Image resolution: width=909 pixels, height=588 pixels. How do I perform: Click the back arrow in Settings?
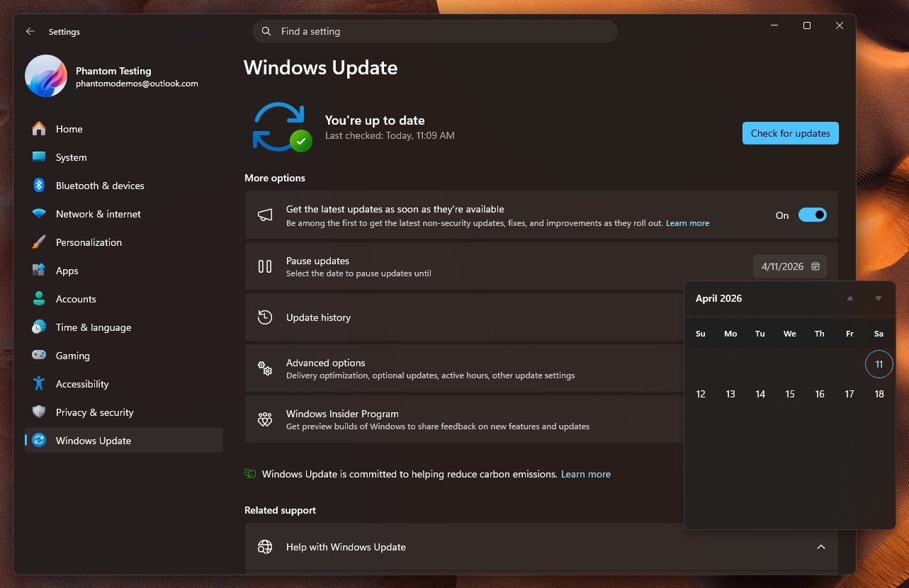pos(30,31)
